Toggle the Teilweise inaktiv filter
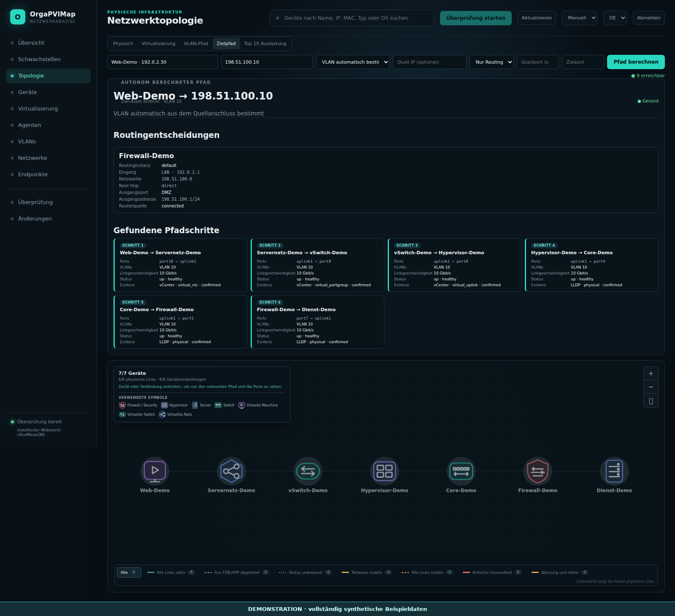The width and height of the screenshot is (675, 616). (x=367, y=572)
